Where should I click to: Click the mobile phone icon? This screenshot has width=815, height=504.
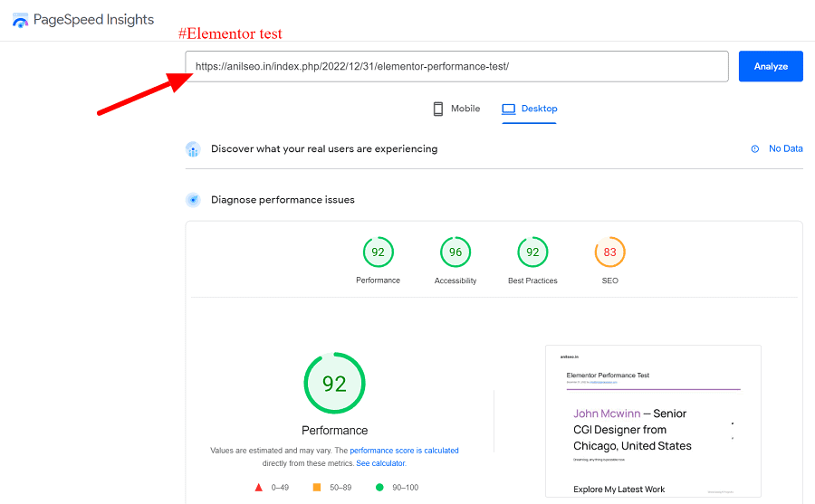point(438,109)
